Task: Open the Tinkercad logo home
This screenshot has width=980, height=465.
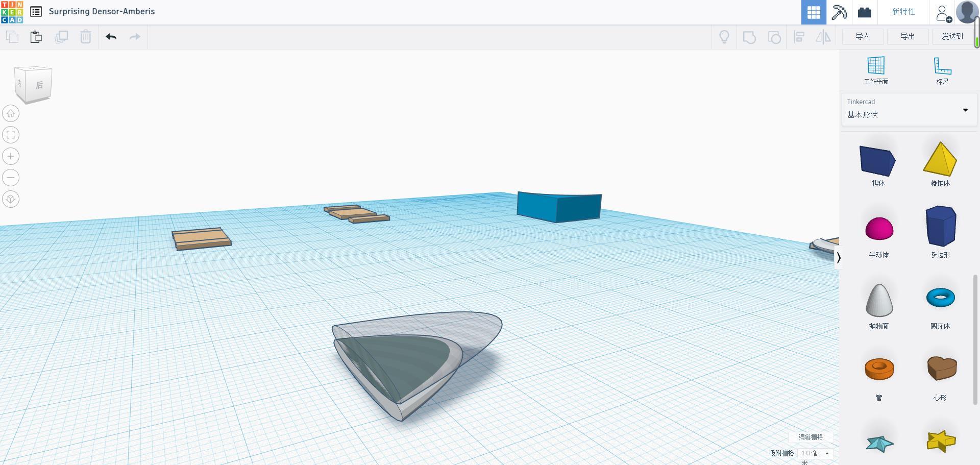Action: tap(12, 12)
